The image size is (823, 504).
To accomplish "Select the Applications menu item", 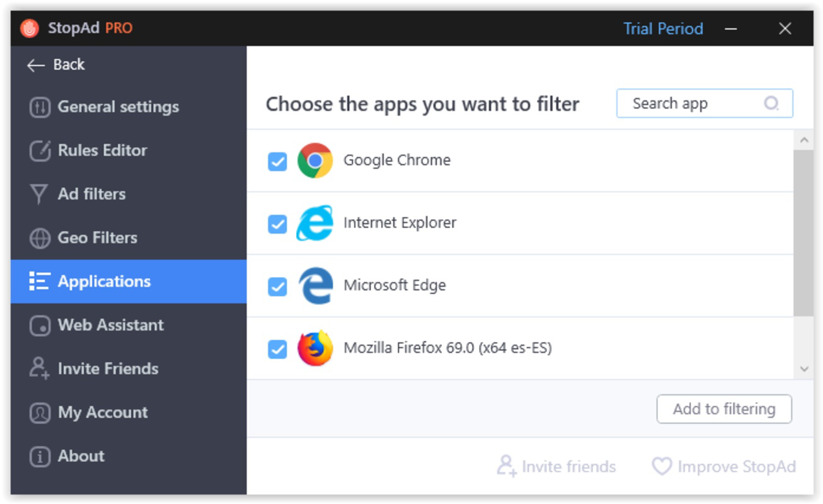I will pos(129,282).
